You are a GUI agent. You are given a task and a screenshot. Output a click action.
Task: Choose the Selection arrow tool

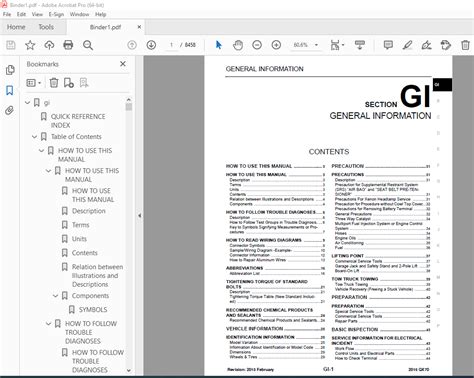[x=219, y=45]
